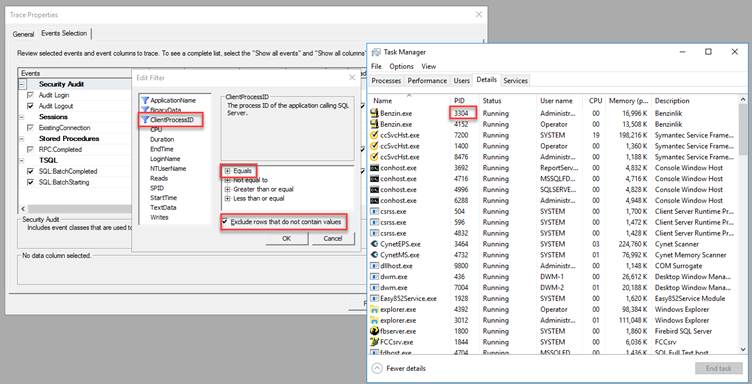
Task: Click the fbserver.exe Firebird icon
Action: (375, 331)
